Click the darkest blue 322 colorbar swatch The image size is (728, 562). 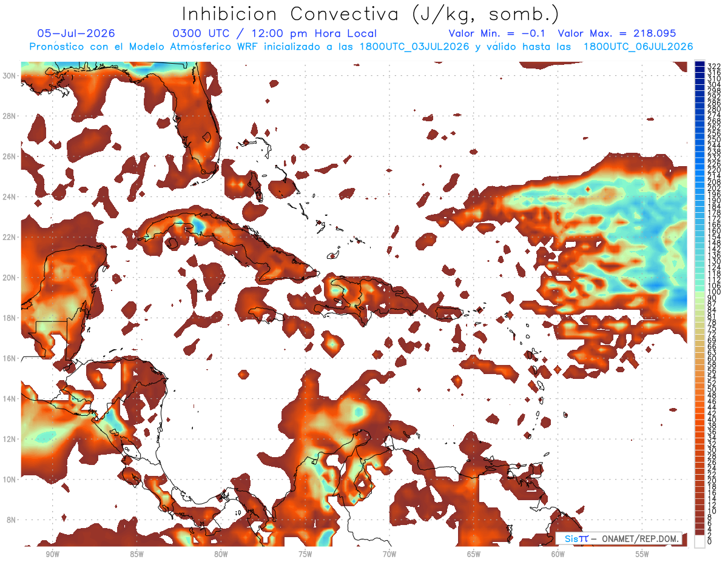tap(699, 64)
